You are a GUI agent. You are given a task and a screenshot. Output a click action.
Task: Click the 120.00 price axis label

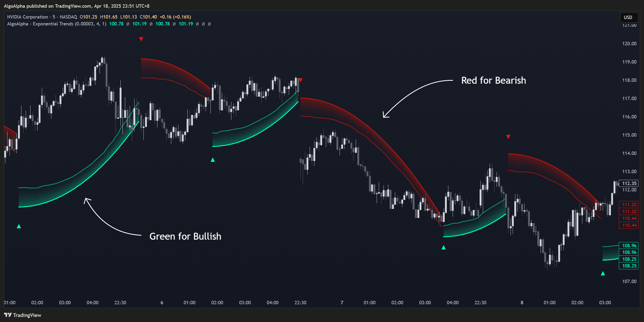[x=629, y=44]
